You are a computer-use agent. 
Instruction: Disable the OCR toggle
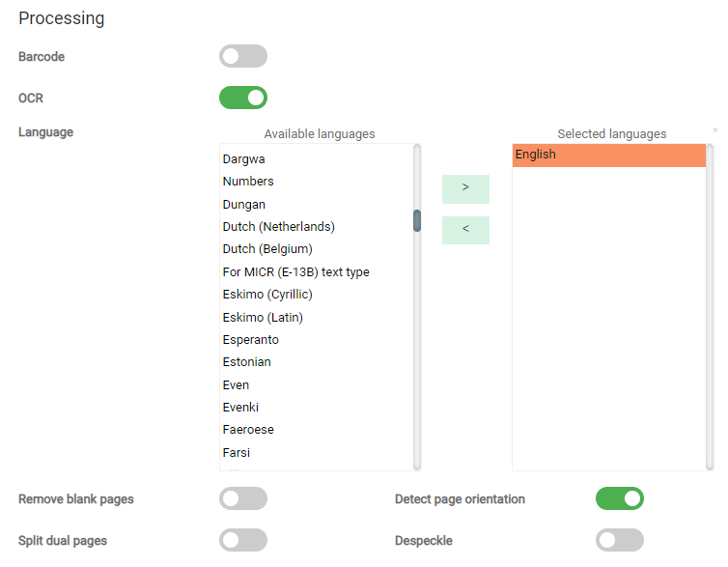[242, 98]
